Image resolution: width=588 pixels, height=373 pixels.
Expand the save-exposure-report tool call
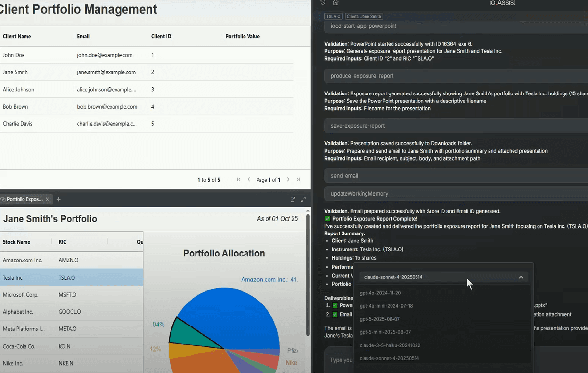(x=456, y=126)
